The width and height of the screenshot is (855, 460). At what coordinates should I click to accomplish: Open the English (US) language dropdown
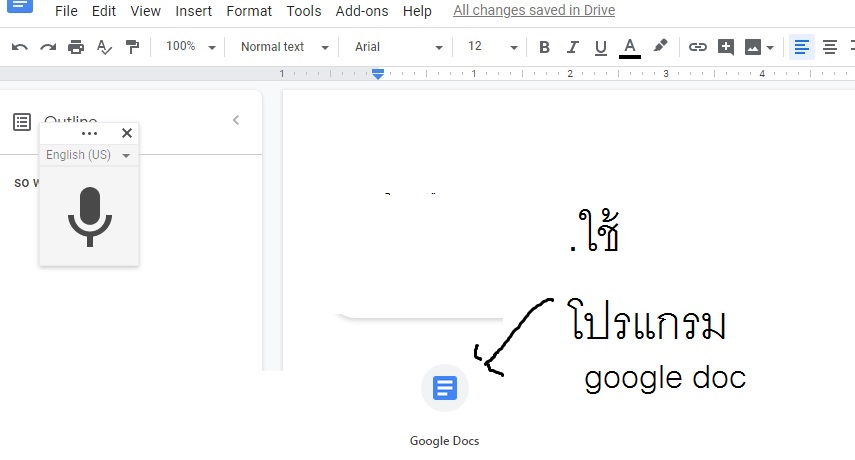88,155
